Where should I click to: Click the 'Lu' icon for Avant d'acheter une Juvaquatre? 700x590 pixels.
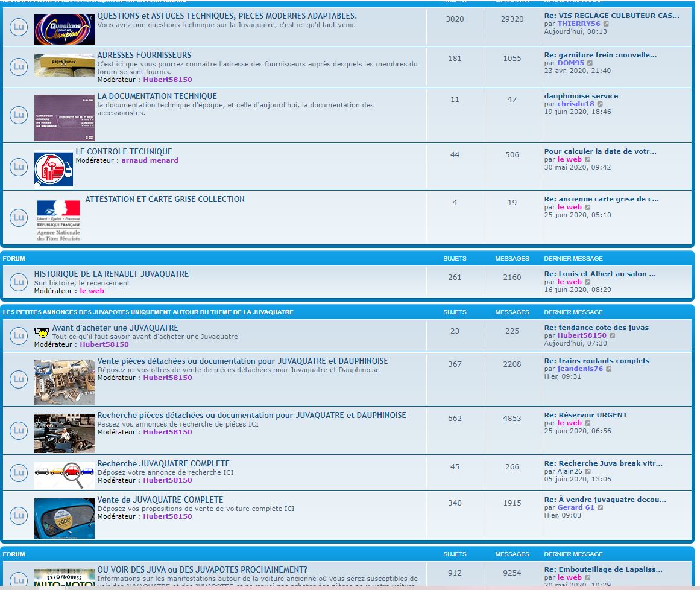19,335
